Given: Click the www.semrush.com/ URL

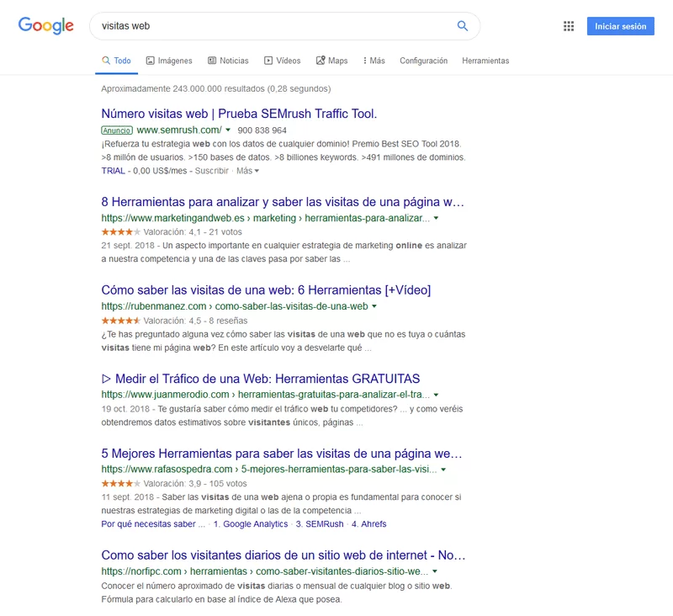Looking at the screenshot, I should [x=179, y=130].
